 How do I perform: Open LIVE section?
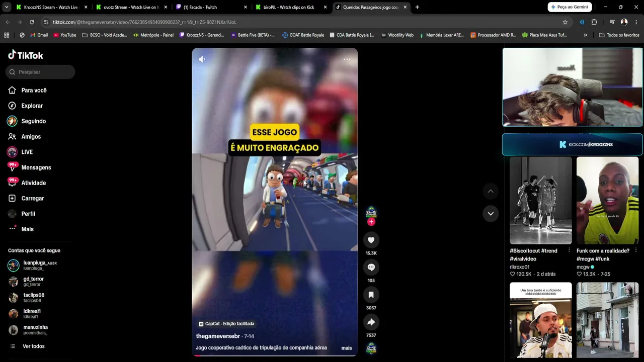[x=27, y=152]
